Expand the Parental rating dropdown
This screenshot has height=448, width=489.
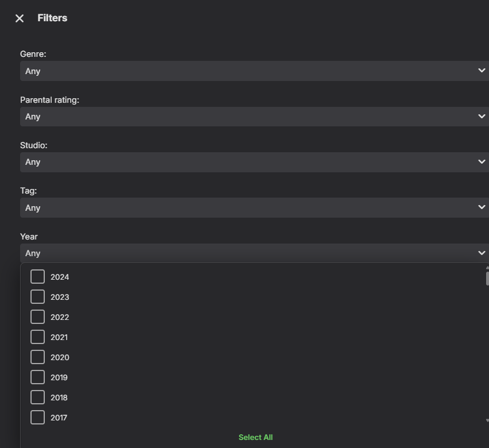[253, 117]
